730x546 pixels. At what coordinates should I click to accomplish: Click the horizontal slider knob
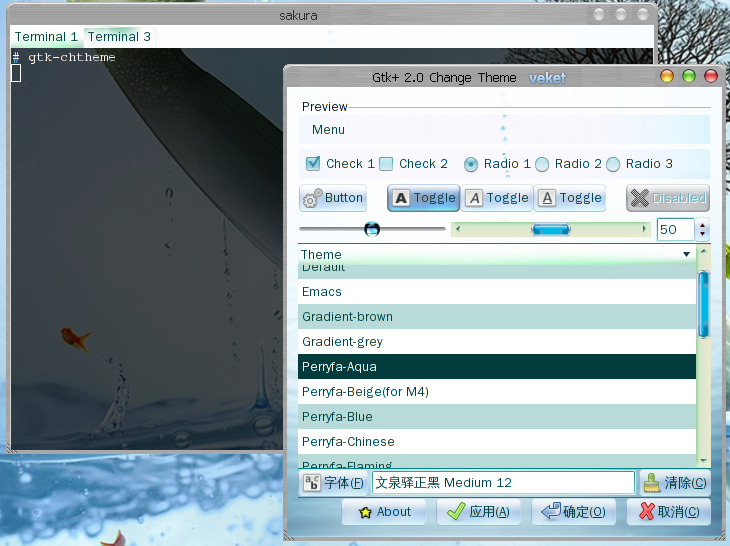tap(372, 229)
